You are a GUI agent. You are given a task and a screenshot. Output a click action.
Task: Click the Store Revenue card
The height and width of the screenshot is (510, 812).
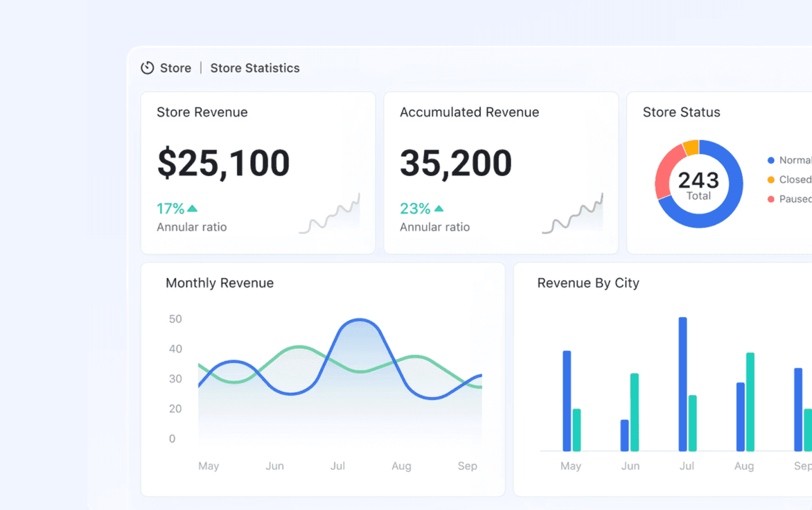point(258,173)
